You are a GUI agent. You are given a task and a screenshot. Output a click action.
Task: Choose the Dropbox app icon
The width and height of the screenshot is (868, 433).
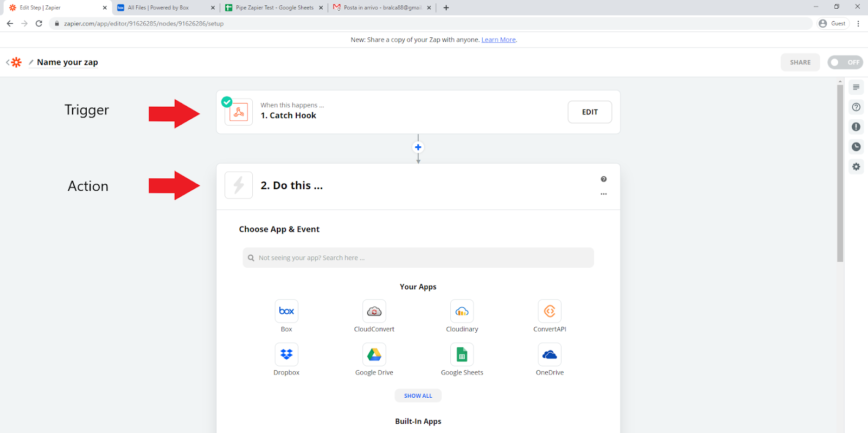pyautogui.click(x=286, y=354)
